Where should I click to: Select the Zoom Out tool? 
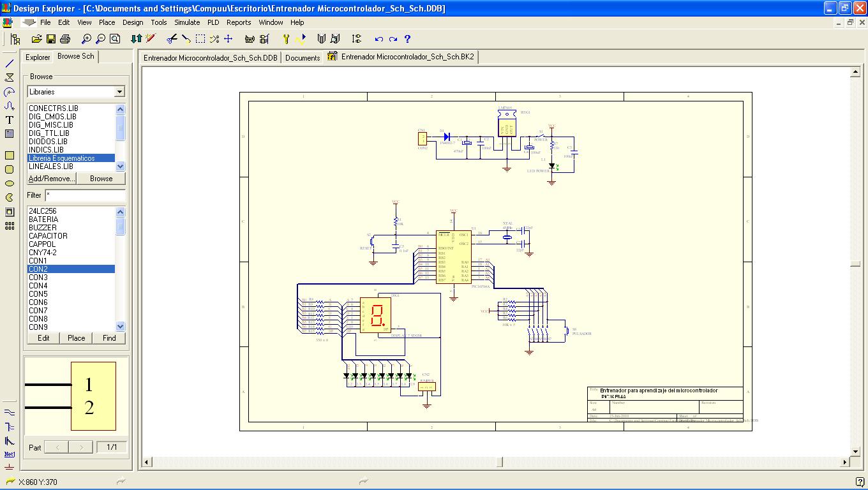point(101,38)
